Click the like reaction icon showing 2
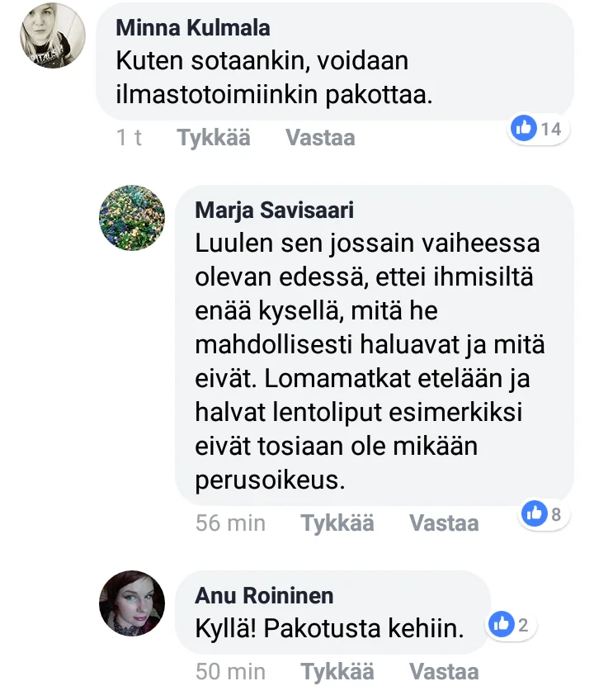Image resolution: width=594 pixels, height=700 pixels. click(x=502, y=625)
